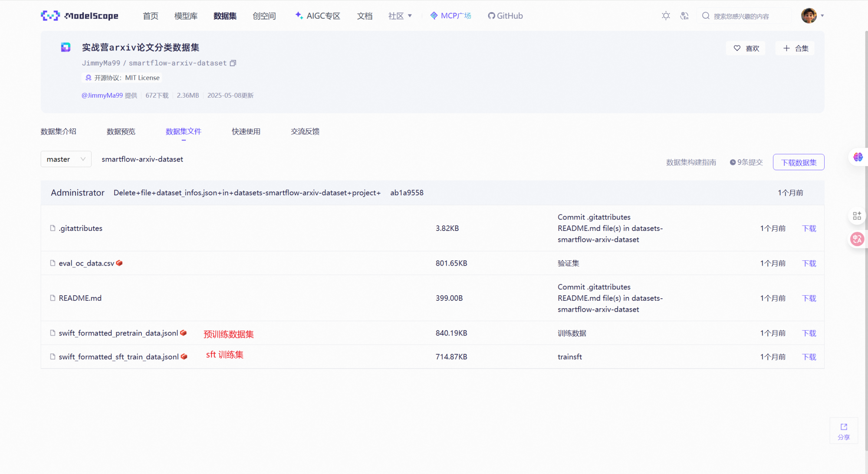The width and height of the screenshot is (868, 474).
Task: Switch to the 数据预览 tab
Action: tap(121, 131)
